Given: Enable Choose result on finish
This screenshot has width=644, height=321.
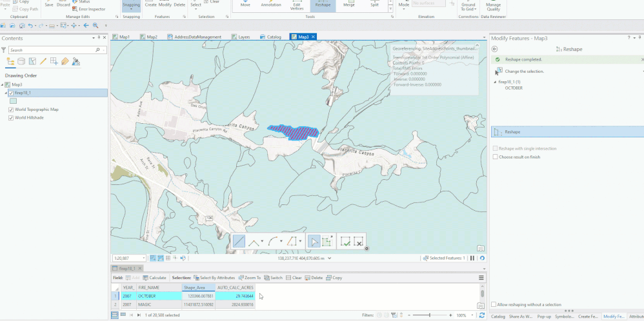Looking at the screenshot, I should 495,157.
